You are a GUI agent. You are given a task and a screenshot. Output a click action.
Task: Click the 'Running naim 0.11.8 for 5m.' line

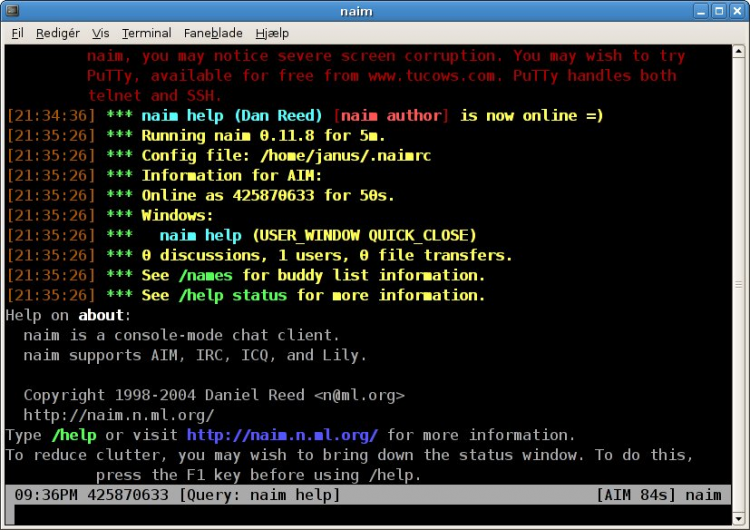point(263,135)
